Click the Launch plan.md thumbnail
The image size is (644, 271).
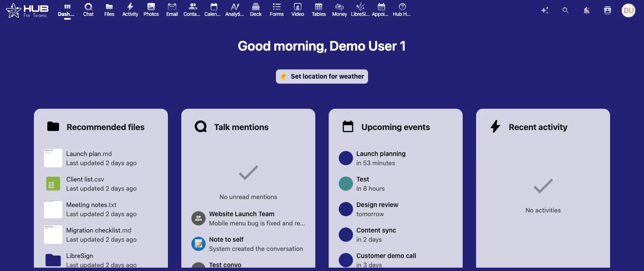click(x=53, y=158)
